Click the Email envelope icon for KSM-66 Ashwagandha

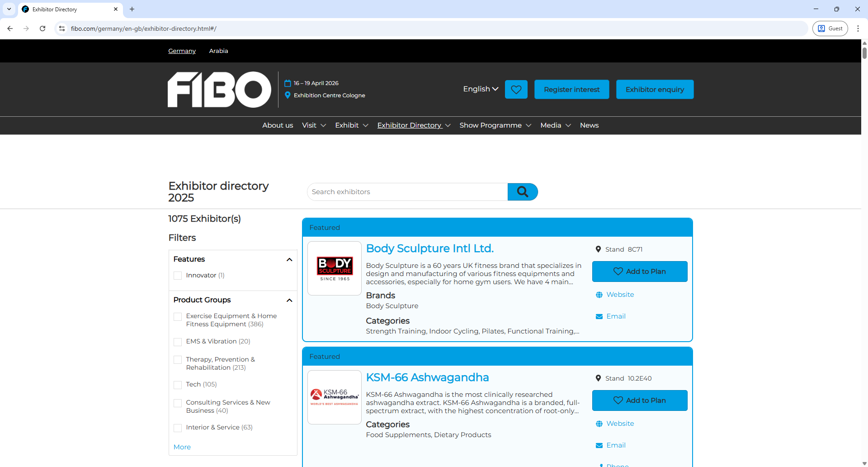pyautogui.click(x=599, y=445)
